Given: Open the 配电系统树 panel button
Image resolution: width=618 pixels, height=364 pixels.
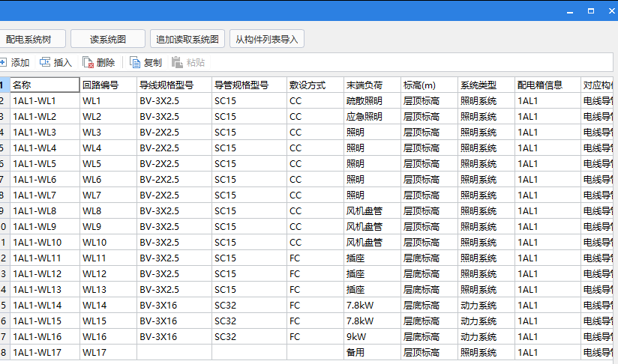Looking at the screenshot, I should click(33, 39).
